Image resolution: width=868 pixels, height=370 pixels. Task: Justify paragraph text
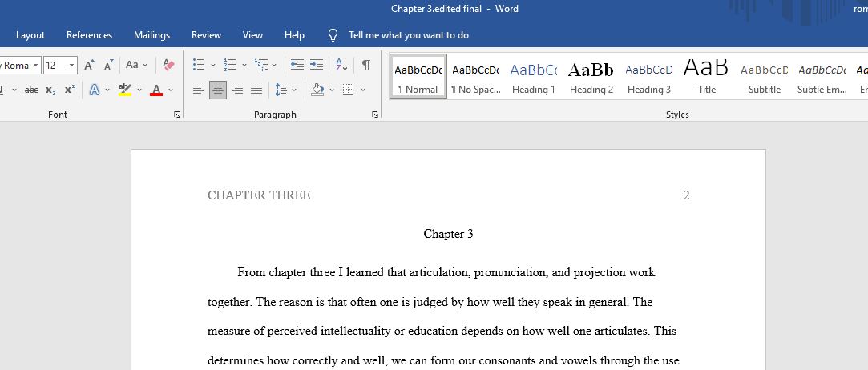[256, 90]
